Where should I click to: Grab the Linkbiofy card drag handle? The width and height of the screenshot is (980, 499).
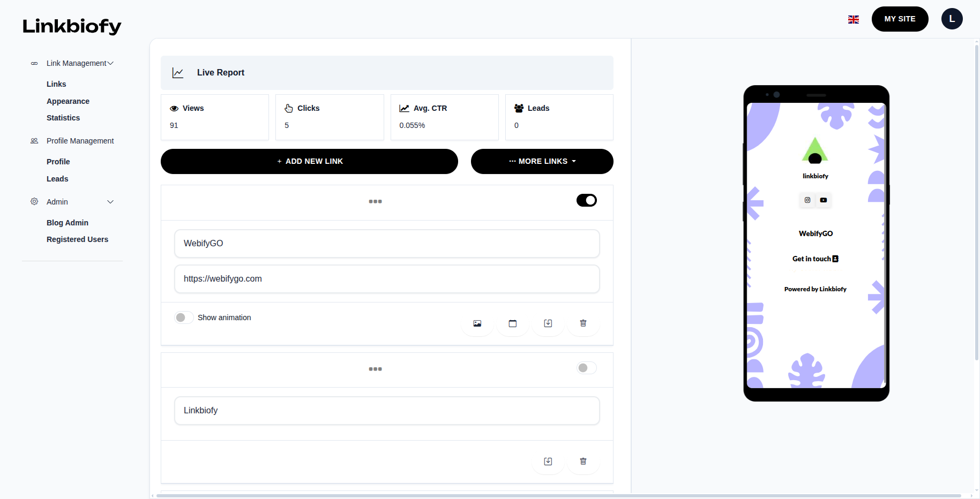(375, 369)
